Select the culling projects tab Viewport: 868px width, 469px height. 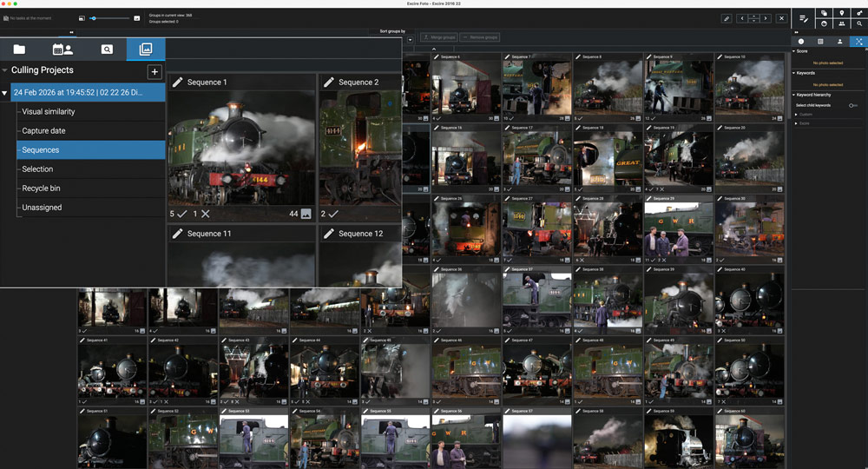146,50
